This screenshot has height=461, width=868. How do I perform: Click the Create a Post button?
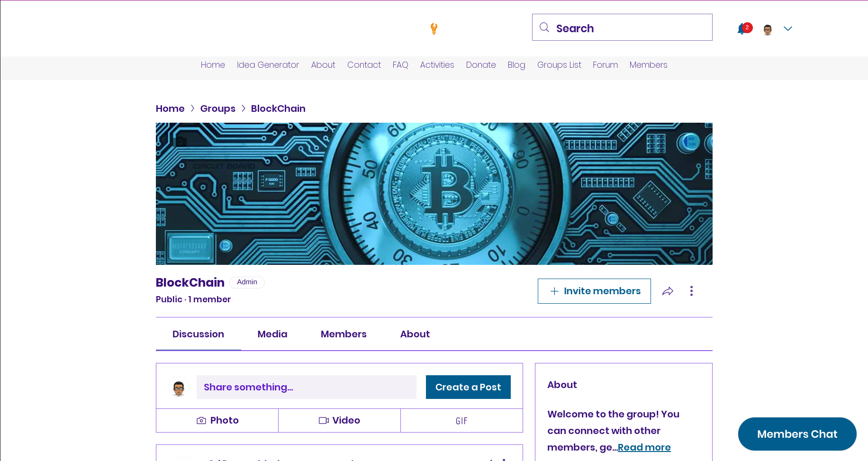coord(468,387)
